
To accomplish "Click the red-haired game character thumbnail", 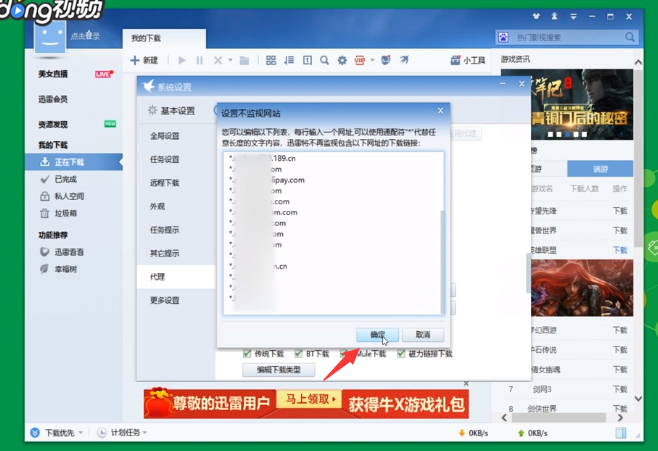I will (x=582, y=288).
